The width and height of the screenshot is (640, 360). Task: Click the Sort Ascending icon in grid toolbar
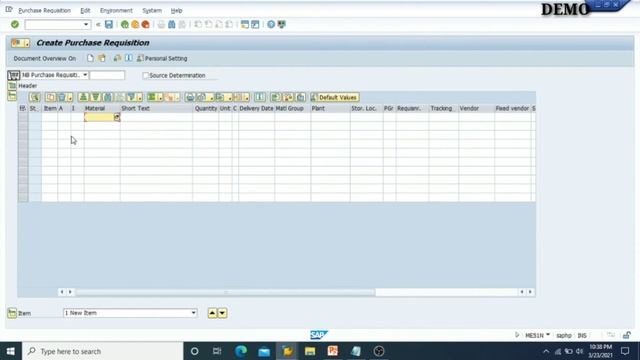pos(83,97)
